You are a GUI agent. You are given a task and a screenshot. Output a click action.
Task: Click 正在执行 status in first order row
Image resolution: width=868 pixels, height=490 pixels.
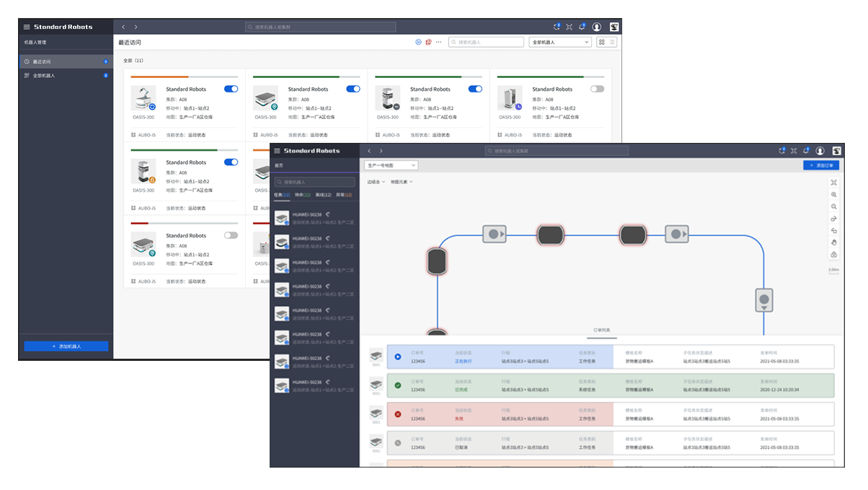click(464, 360)
